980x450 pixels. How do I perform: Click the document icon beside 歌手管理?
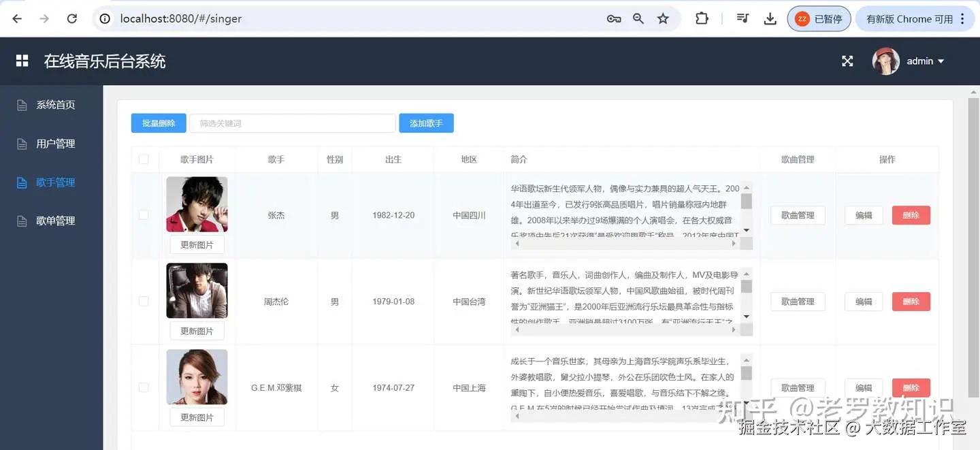click(22, 182)
